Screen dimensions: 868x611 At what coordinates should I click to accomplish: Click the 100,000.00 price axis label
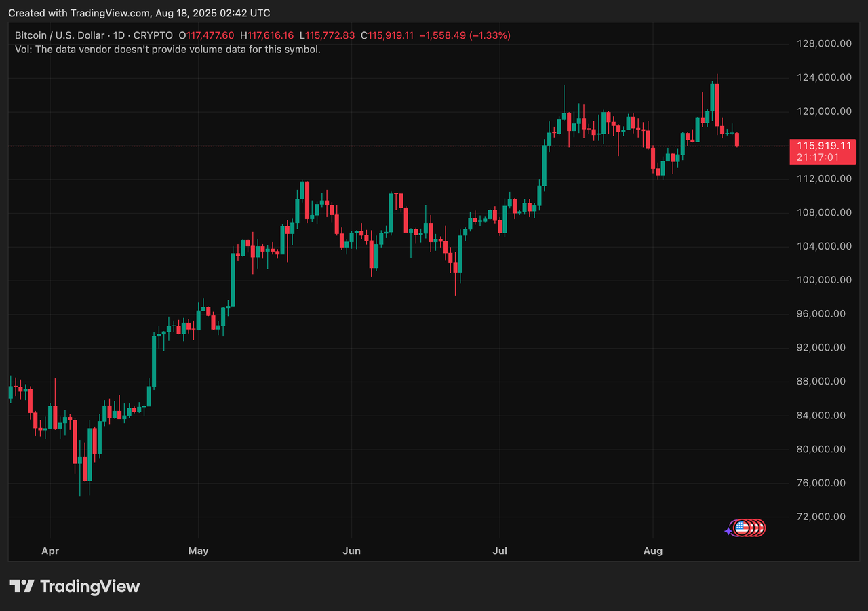(824, 280)
